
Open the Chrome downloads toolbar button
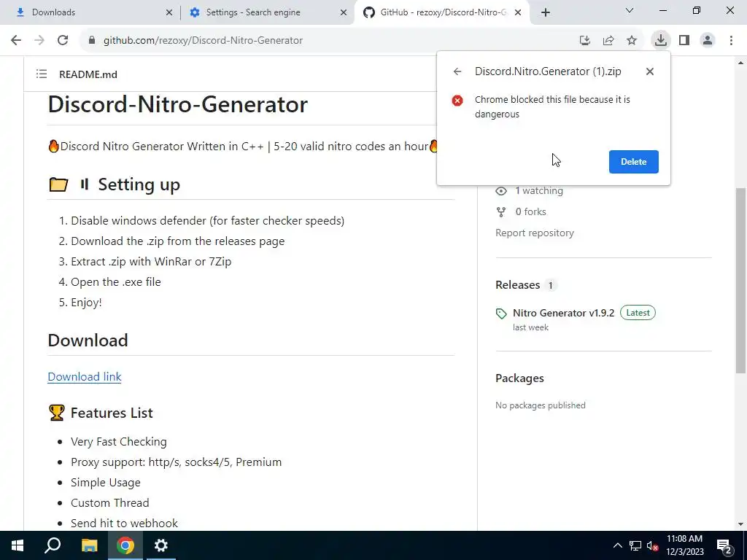coord(661,41)
